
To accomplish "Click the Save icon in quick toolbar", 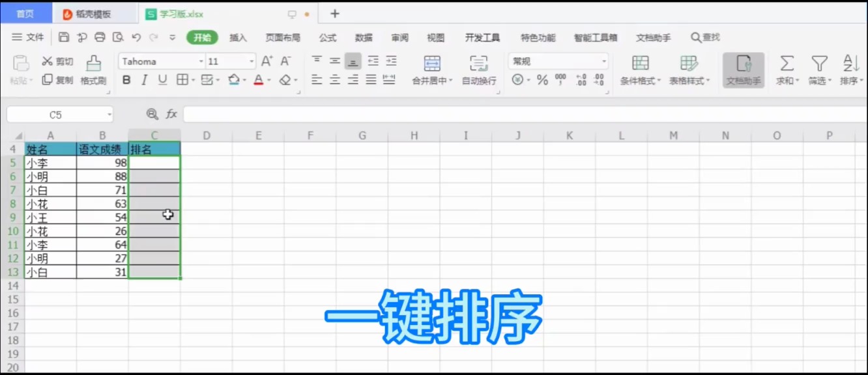I will (x=64, y=37).
